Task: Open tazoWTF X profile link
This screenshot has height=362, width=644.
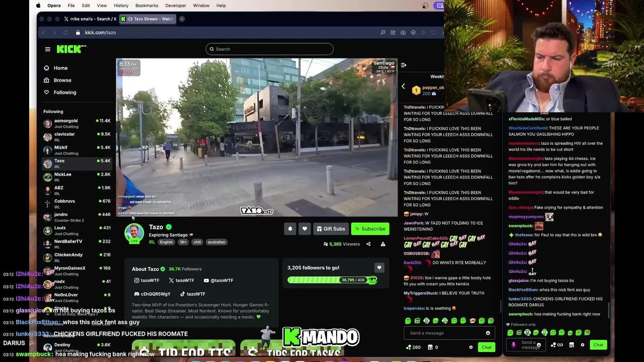Action: coord(182,281)
